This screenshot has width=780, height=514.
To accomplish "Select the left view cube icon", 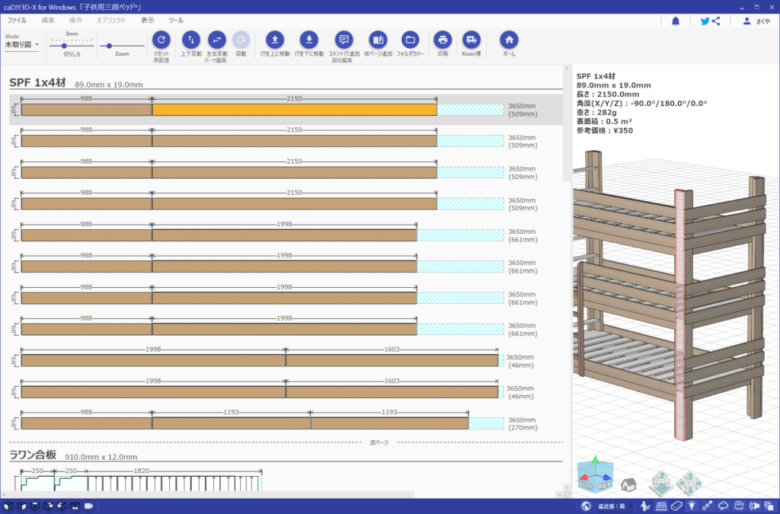I will point(62,507).
